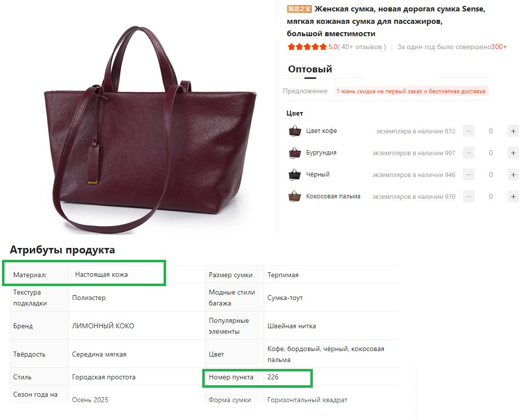This screenshot has width=526, height=420.
Task: Increase quantity for Burgundy color
Action: (513, 153)
